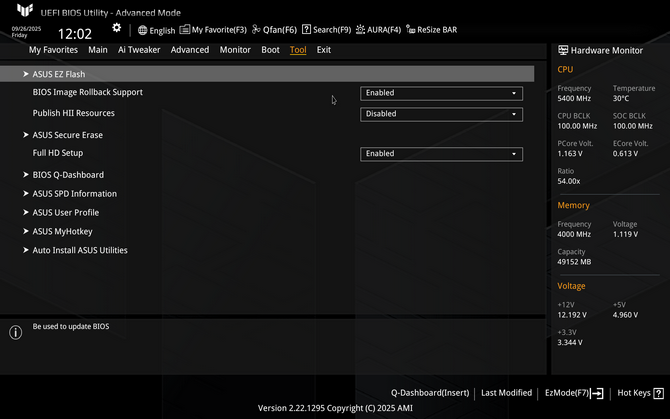Expand ASUS User Profile submenu
Image resolution: width=670 pixels, height=419 pixels.
(x=66, y=212)
